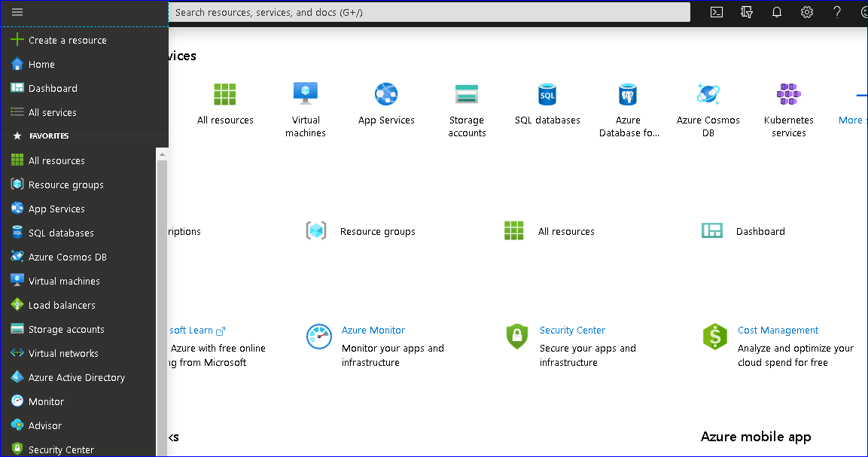Click the Advisor sidebar icon
The height and width of the screenshot is (457, 868).
(17, 425)
